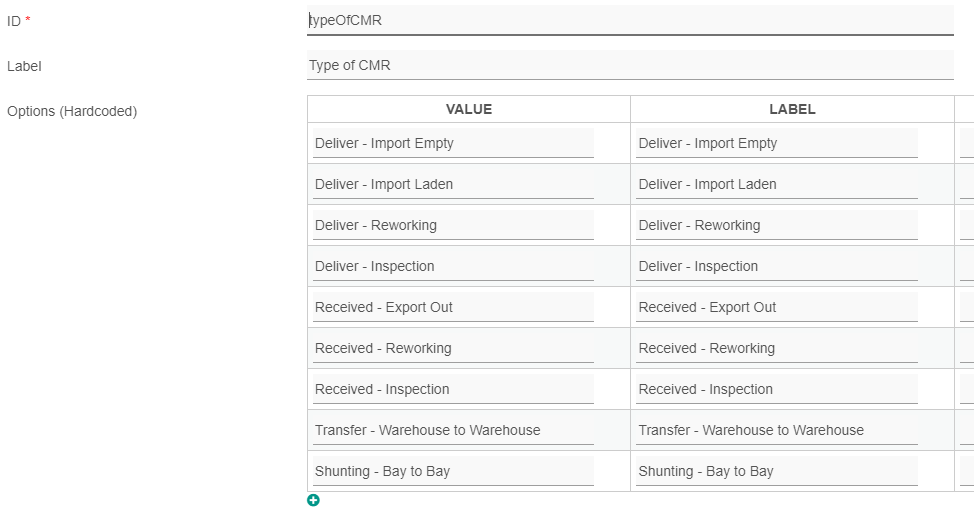Click the LABEL field Received - Inspection
This screenshot has width=974, height=518.
click(777, 389)
